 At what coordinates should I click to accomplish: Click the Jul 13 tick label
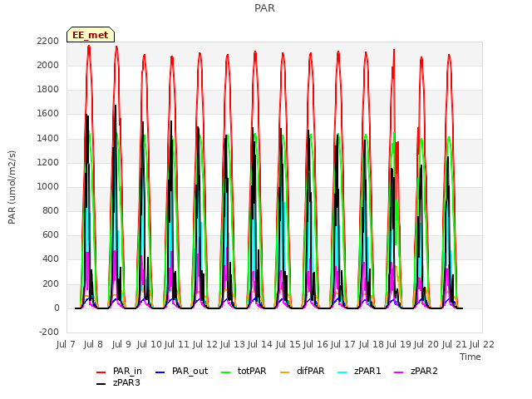click(233, 345)
